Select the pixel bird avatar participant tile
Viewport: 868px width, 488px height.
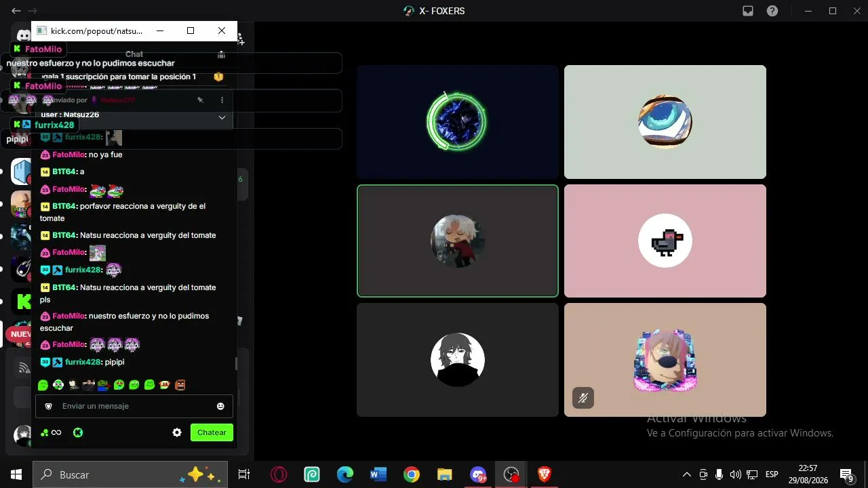click(x=665, y=241)
